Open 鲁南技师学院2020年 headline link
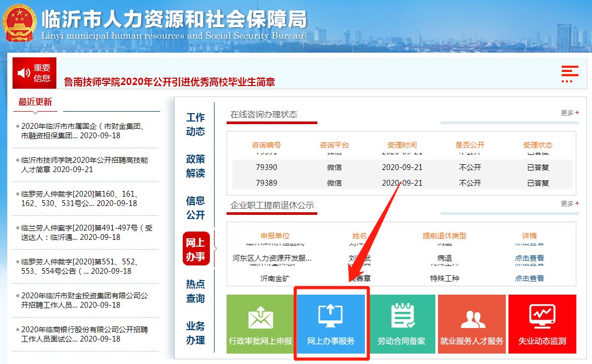592x364 pixels. click(x=169, y=82)
